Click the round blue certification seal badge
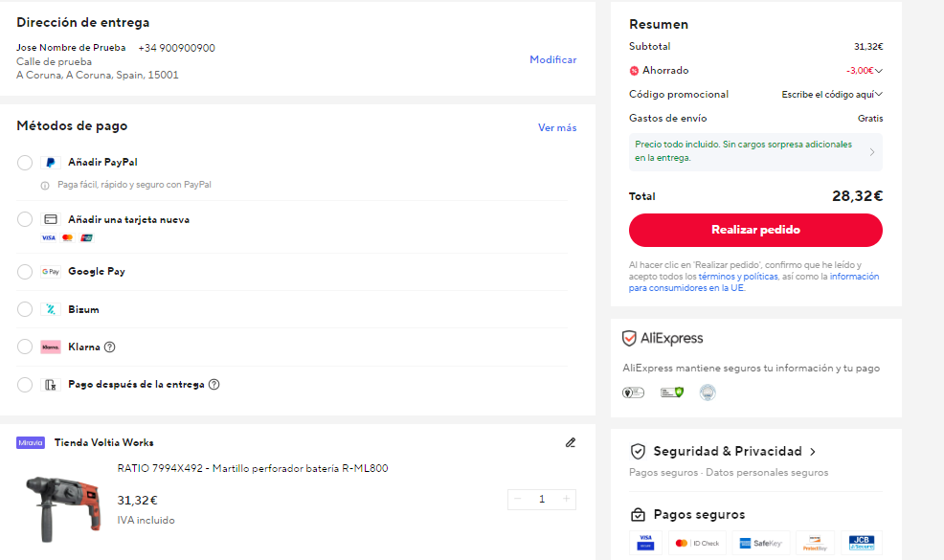944x560 pixels. [x=708, y=392]
